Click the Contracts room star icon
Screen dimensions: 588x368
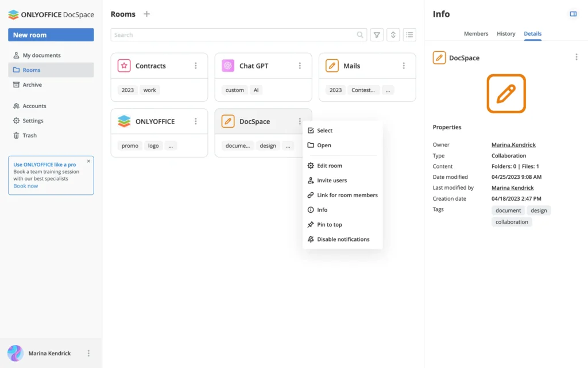124,66
